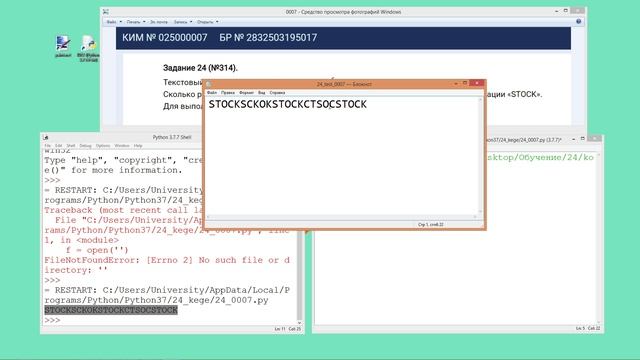
Task: Open Help menu in Python Shell
Action: click(138, 146)
